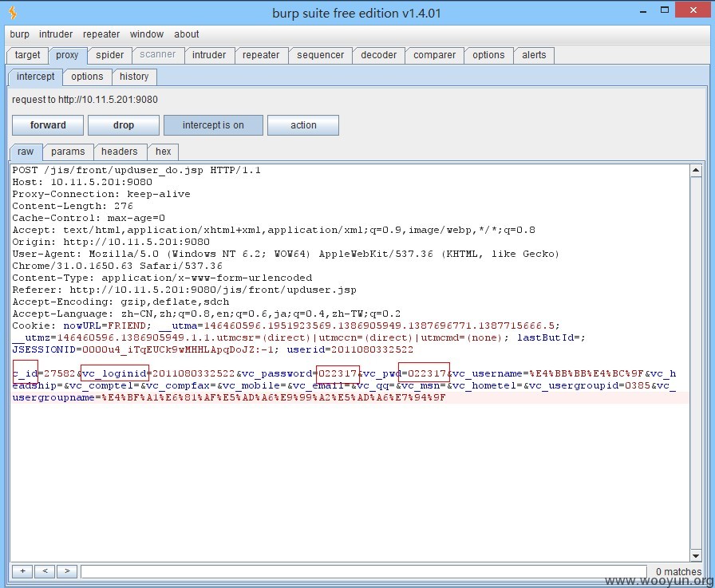Maximize the Burp Suite window
Image resolution: width=715 pixels, height=588 pixels.
[x=665, y=10]
